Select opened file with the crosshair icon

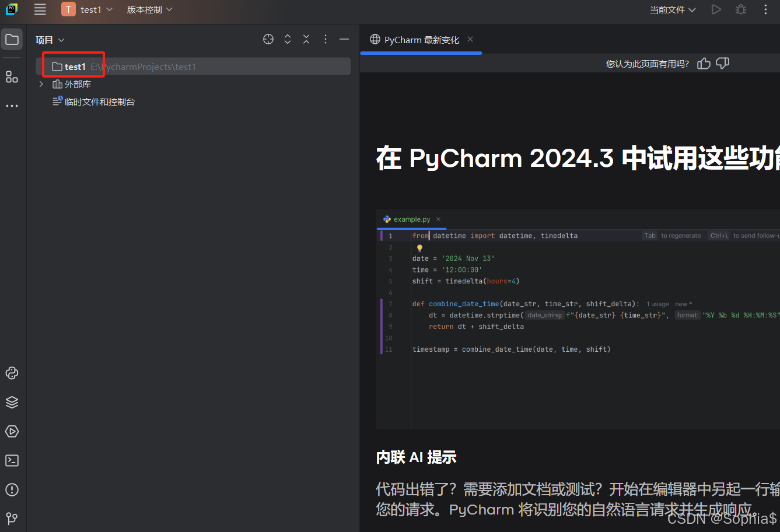(268, 39)
